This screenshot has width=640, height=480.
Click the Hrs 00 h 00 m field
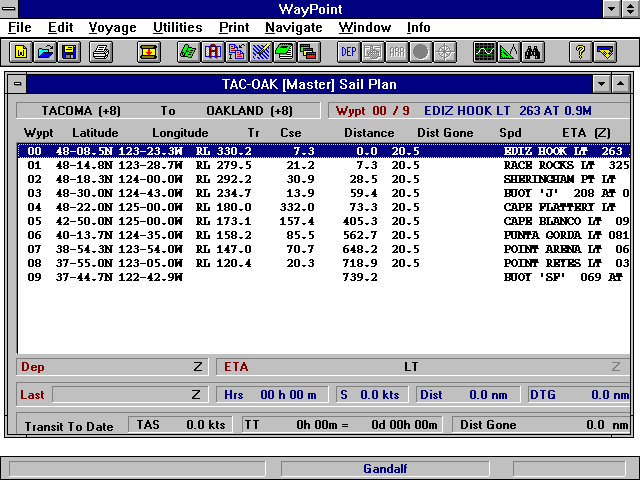[x=272, y=395]
